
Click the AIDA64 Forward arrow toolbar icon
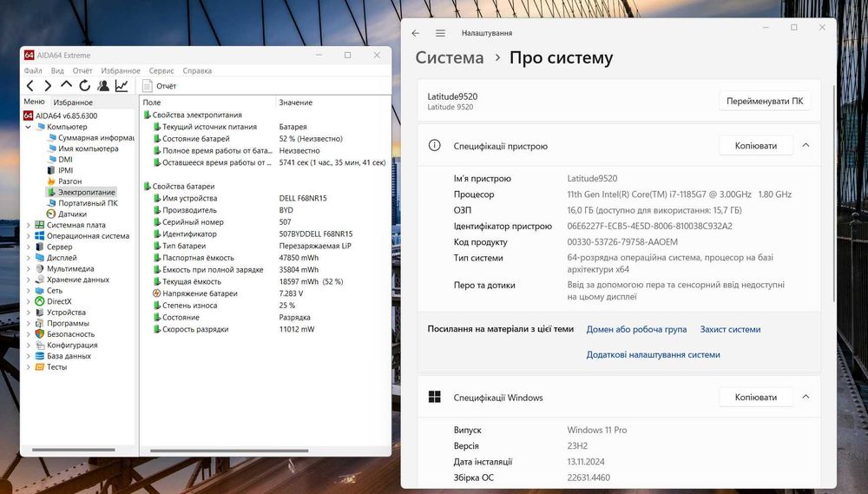48,86
